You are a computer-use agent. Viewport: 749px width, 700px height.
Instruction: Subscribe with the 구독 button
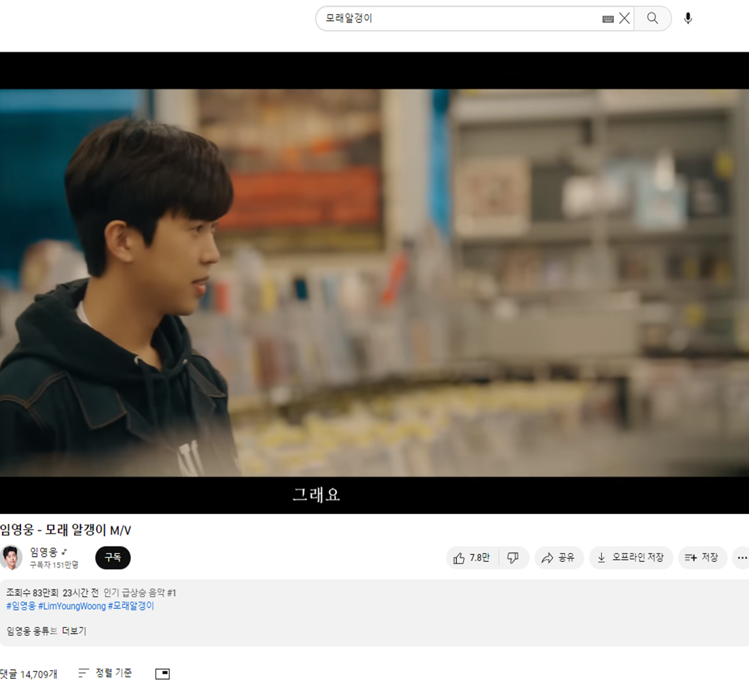tap(113, 557)
